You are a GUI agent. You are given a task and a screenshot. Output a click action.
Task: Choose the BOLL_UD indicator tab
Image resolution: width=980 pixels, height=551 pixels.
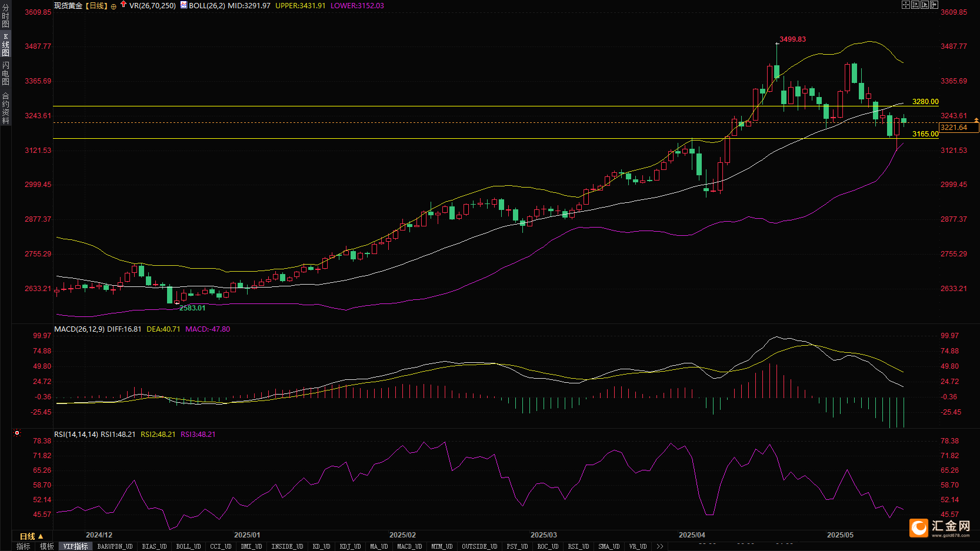pos(189,546)
